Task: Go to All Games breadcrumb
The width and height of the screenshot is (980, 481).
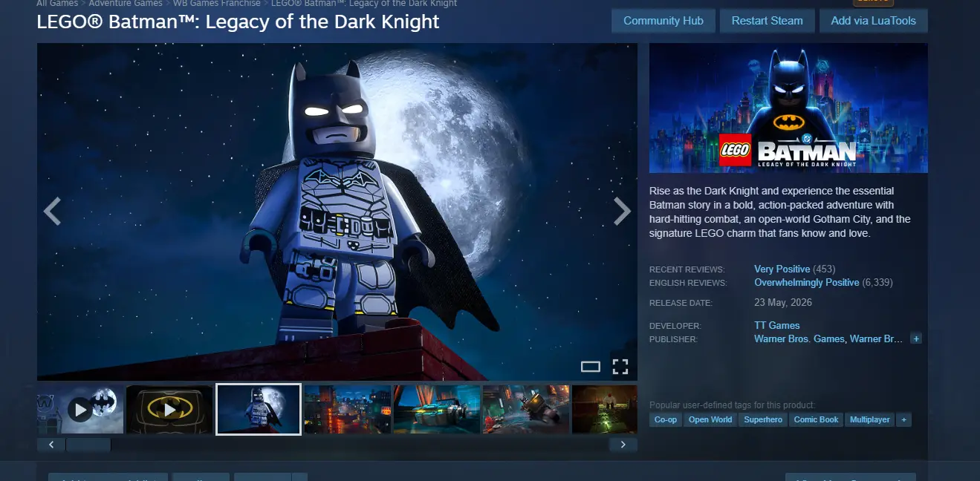Action: (57, 3)
